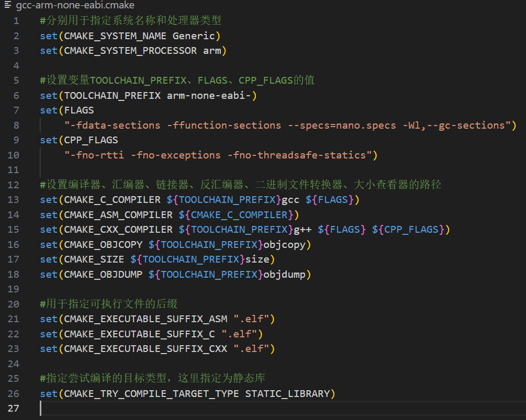This screenshot has width=526, height=420.
Task: Click the arm value on line 3
Action: [212, 51]
